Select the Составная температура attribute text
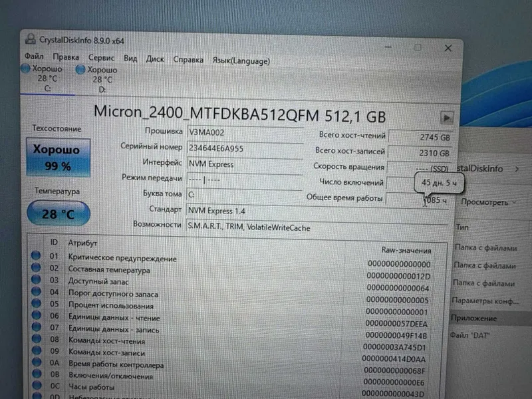 coord(109,270)
